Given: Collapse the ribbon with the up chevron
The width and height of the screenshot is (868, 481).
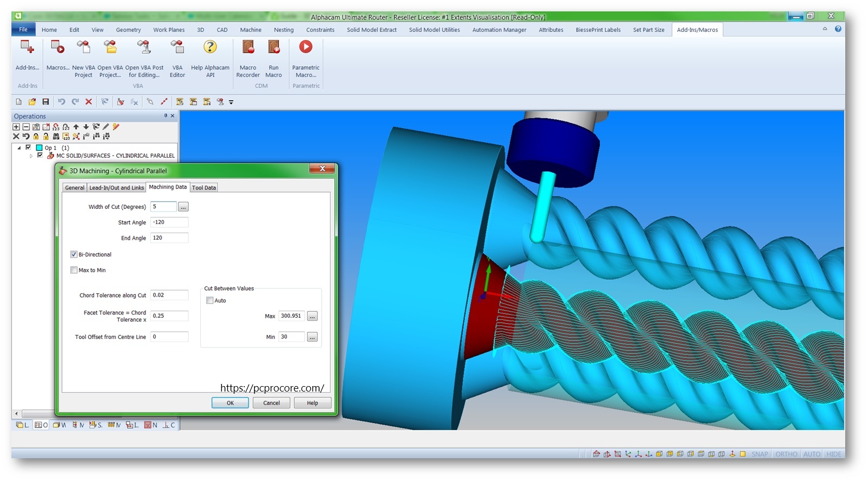Looking at the screenshot, I should [x=825, y=29].
